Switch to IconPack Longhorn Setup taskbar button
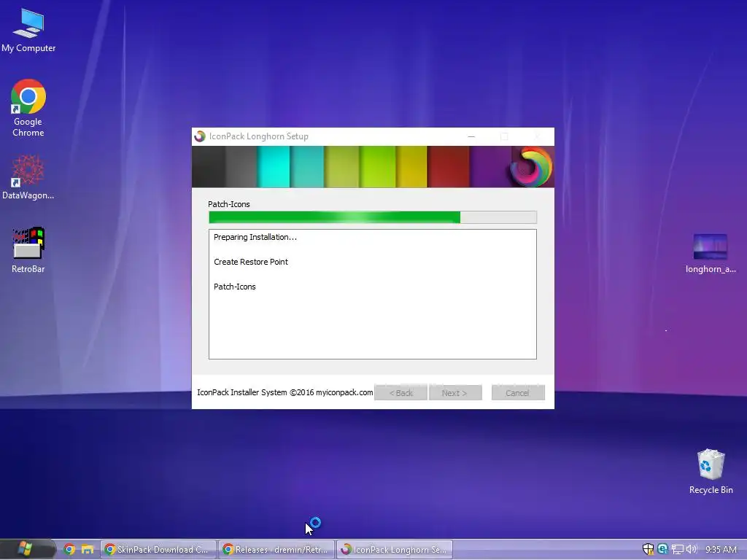Screen dimensions: 747x560 point(395,550)
